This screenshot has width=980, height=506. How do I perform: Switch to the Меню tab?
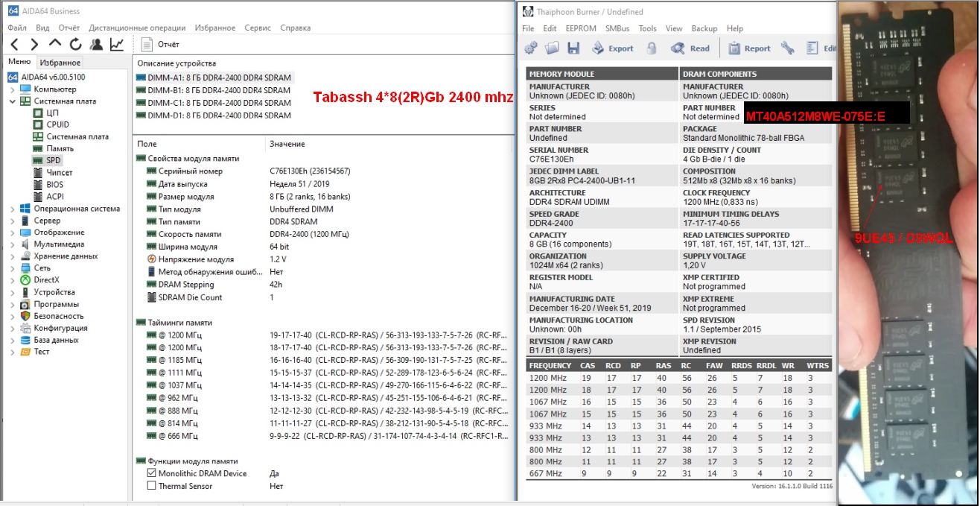[19, 62]
